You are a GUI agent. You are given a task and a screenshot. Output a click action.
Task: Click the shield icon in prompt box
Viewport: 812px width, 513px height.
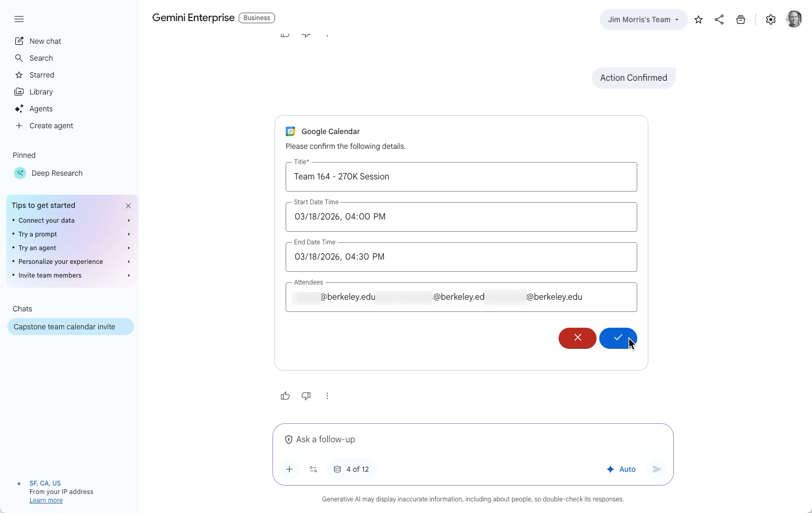point(289,440)
